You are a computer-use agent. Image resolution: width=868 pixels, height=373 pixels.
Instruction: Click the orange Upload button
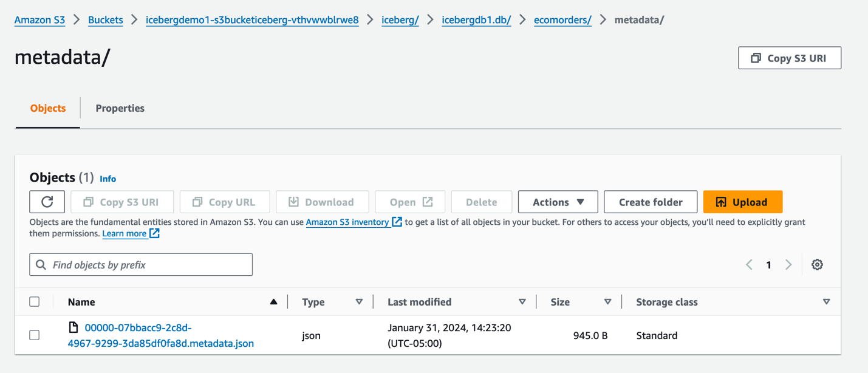742,202
